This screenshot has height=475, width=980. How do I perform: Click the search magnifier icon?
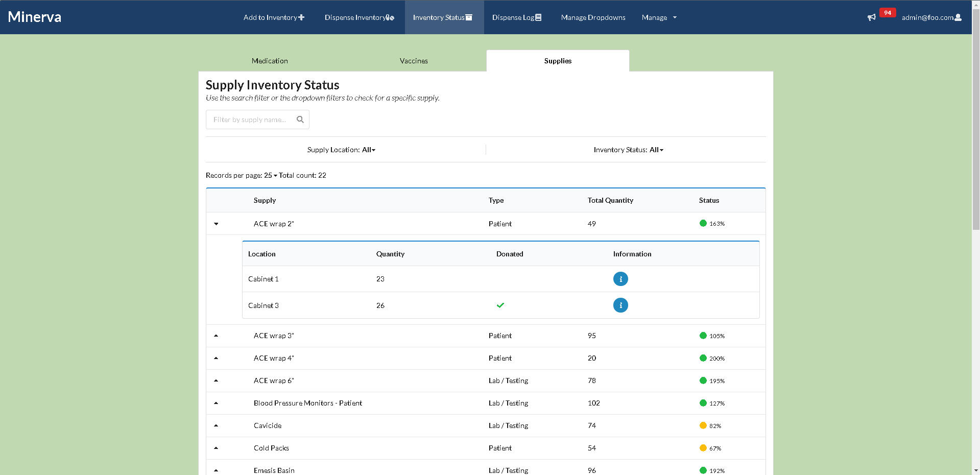300,120
